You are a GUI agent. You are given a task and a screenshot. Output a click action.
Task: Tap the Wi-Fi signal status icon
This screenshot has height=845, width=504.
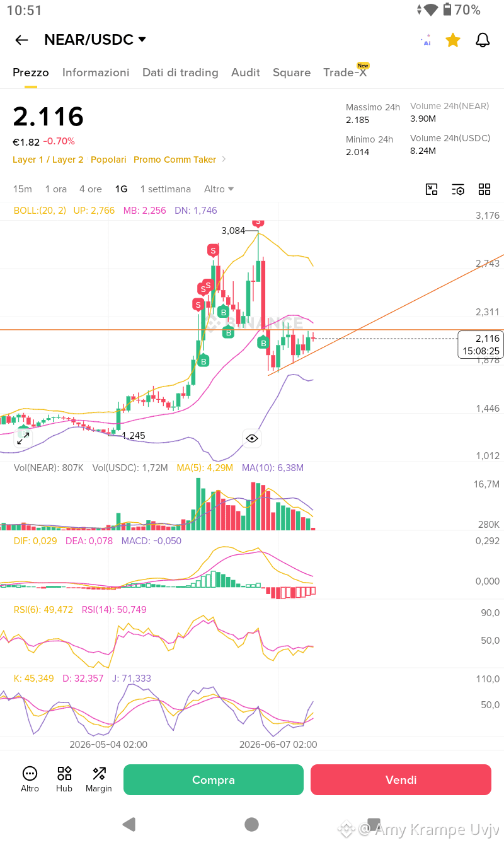(x=431, y=9)
